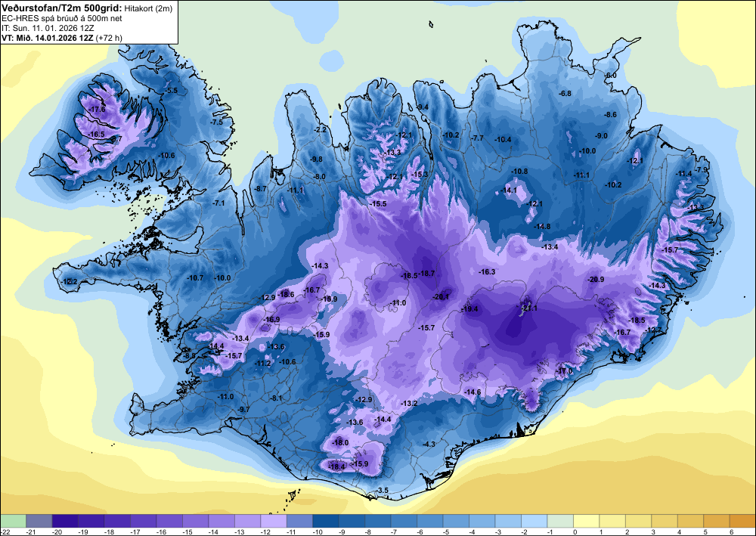Click the -14.6 temperature value
The image size is (756, 536).
coord(472,392)
